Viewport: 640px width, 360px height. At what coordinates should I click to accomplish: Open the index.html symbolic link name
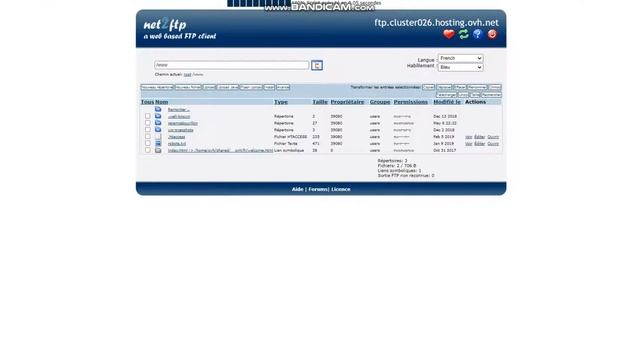[220, 151]
